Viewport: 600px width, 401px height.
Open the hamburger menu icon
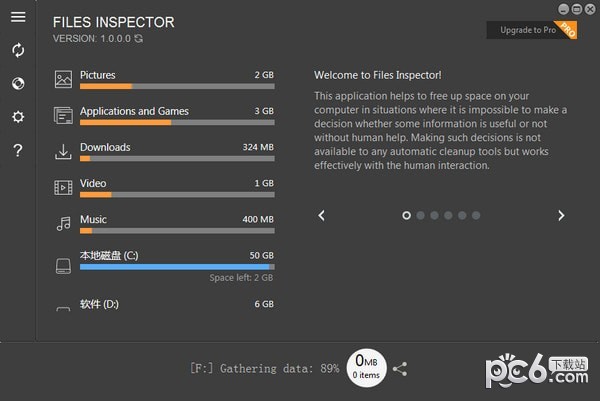point(17,17)
